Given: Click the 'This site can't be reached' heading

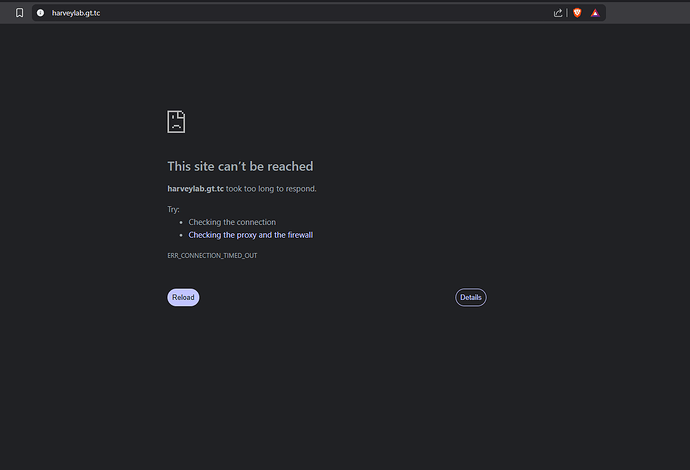Looking at the screenshot, I should pos(240,167).
